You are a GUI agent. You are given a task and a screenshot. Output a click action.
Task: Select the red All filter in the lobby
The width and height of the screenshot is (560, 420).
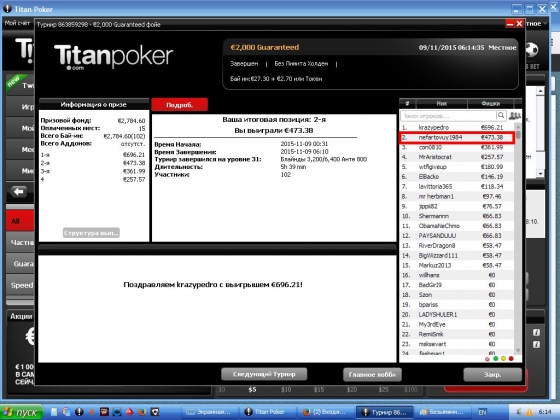click(x=20, y=221)
